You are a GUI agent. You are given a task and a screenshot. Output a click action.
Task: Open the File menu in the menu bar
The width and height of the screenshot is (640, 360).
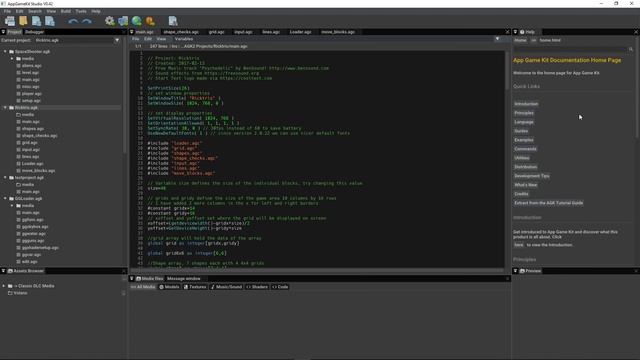click(x=7, y=11)
